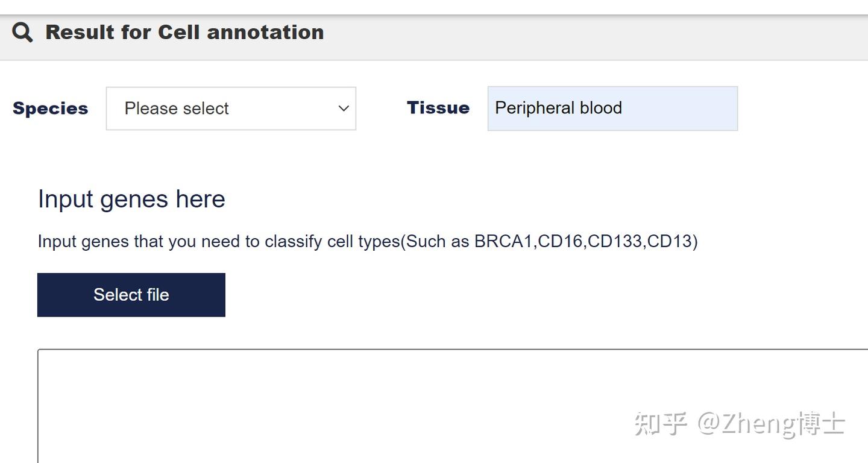Click the Result for Cell annotation header
The image size is (868, 463).
coord(184,32)
